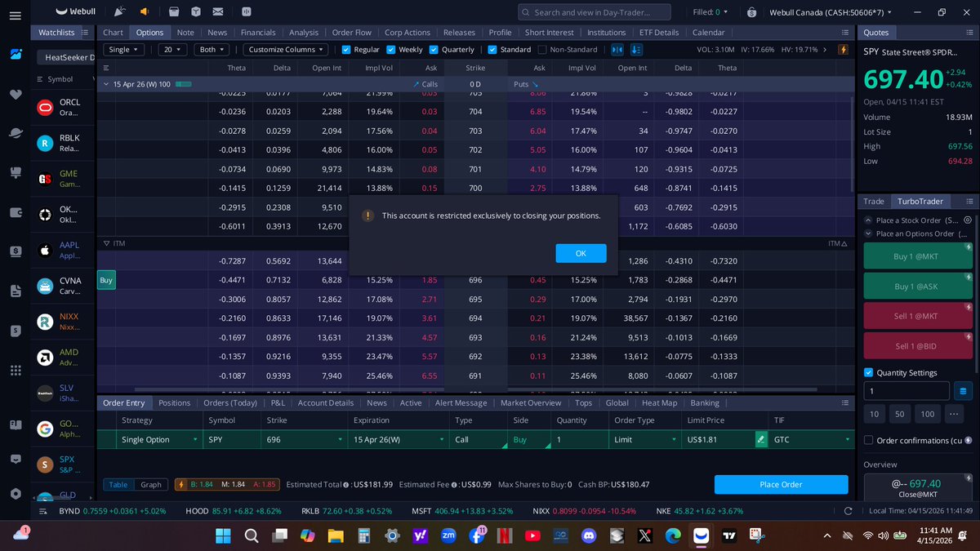980x551 pixels.
Task: Open Discord from the Windows taskbar
Action: (588, 535)
